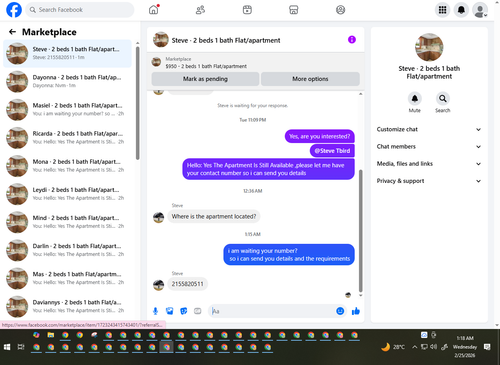Open the Mona conversation
Image resolution: width=500 pixels, height=365 pixels.
point(68,166)
